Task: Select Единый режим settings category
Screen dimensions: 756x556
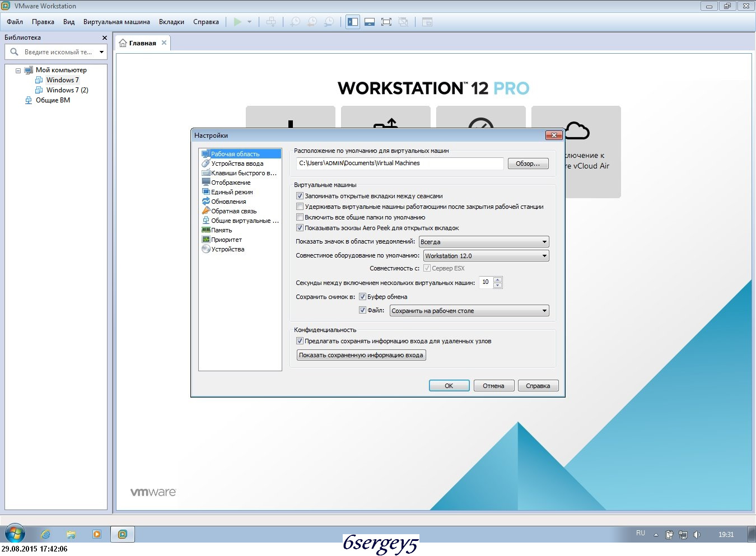Action: [x=232, y=191]
